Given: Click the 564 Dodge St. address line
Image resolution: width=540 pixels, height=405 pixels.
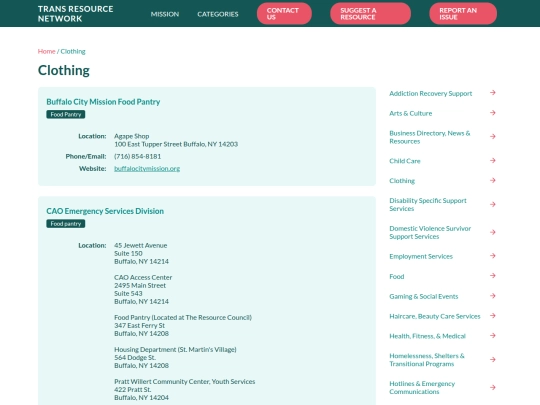Looking at the screenshot, I should (x=135, y=357).
